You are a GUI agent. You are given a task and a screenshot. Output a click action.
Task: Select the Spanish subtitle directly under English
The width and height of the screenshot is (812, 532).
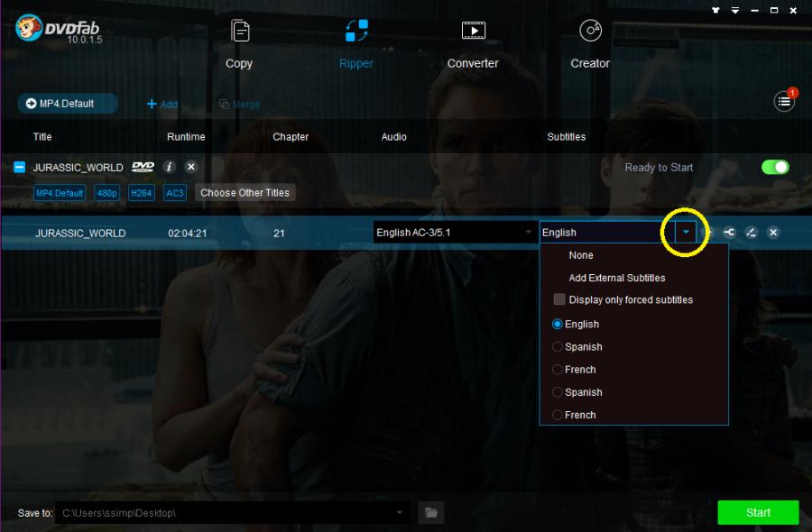pos(558,347)
